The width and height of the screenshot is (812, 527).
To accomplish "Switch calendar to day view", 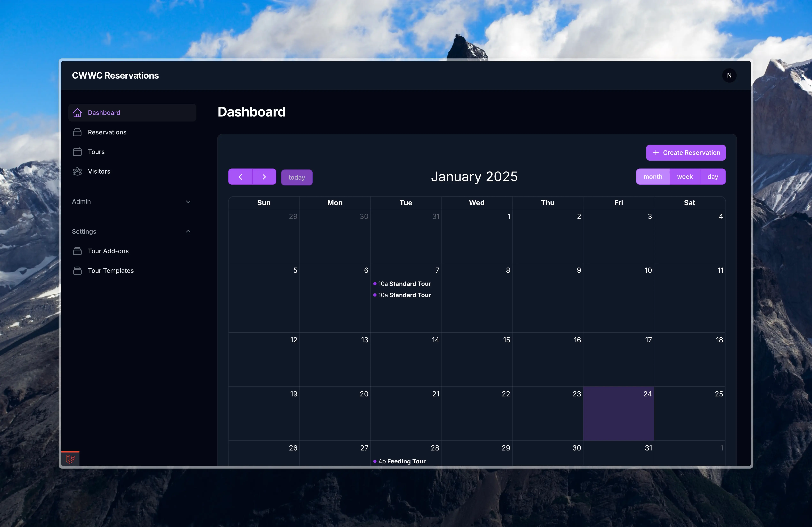I will [x=712, y=177].
